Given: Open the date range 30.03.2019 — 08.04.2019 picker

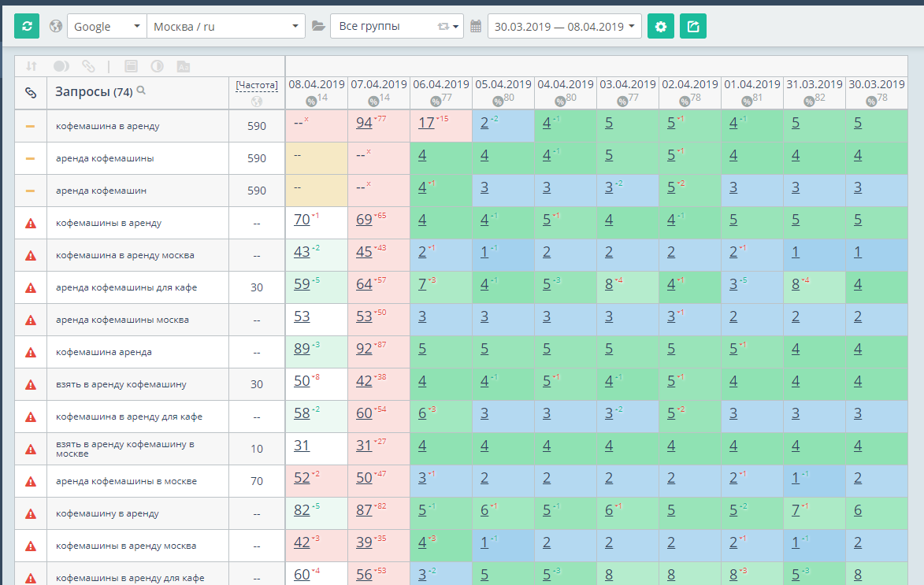Looking at the screenshot, I should click(565, 27).
